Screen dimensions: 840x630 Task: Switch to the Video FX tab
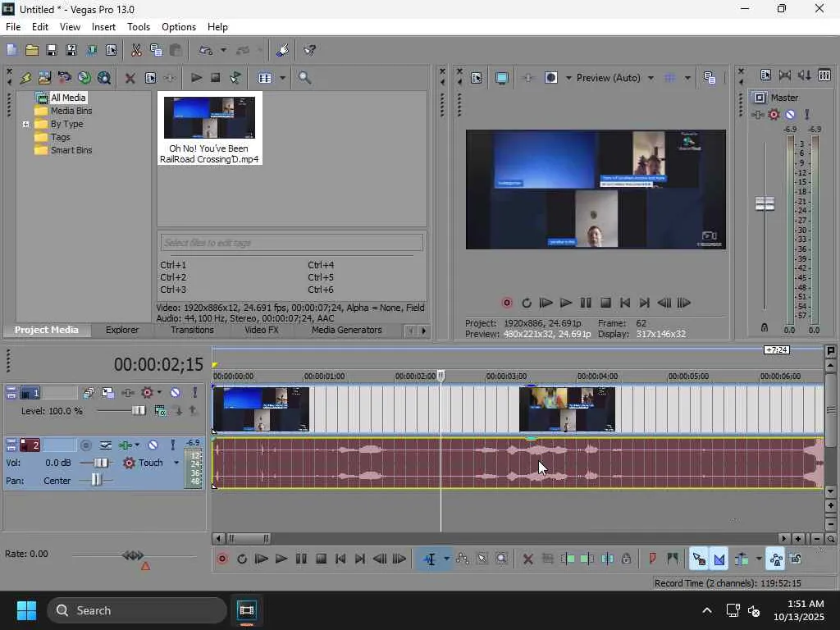tap(261, 330)
